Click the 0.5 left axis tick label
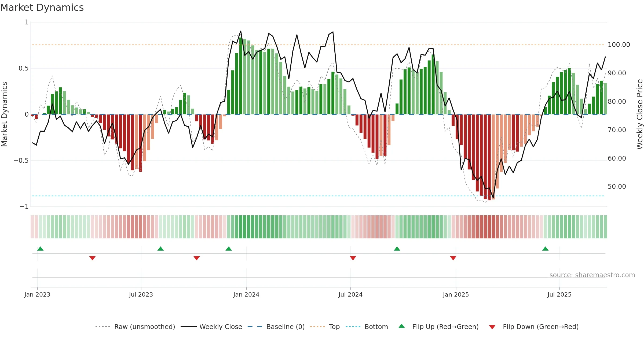The image size is (644, 362). tap(24, 68)
